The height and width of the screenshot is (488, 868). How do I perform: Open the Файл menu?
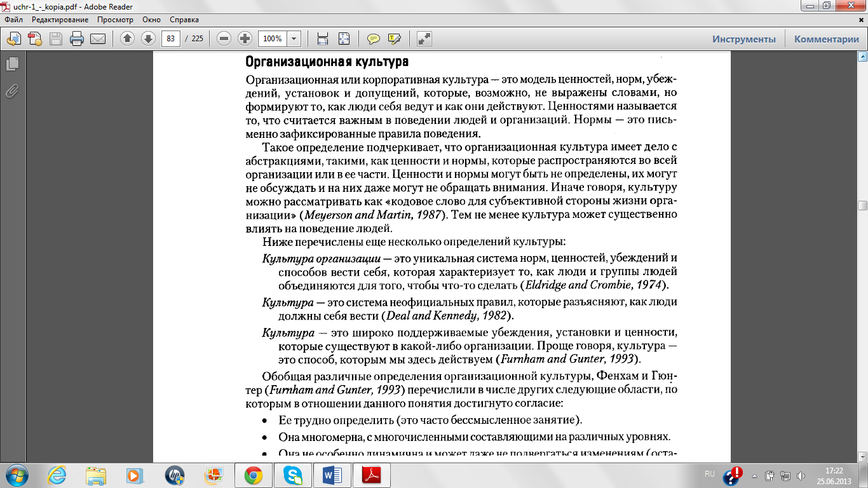tap(14, 20)
